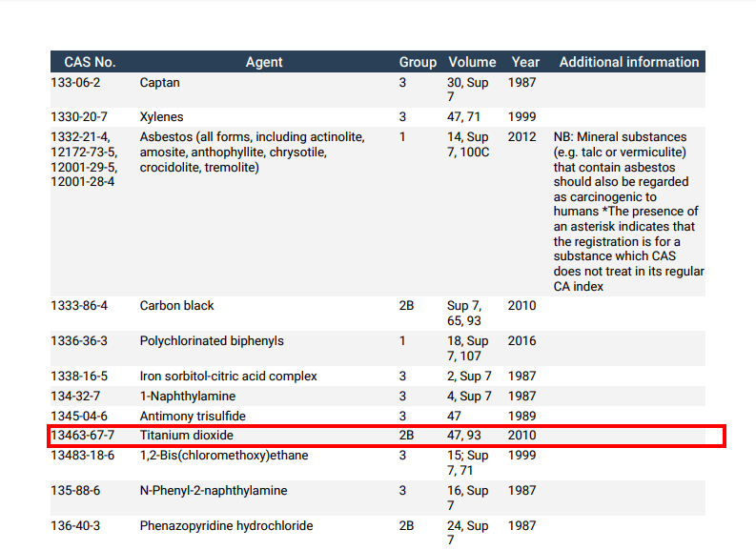Viewport: 756px width, 550px height.
Task: Click CAS number 12172-73-5
Action: (84, 152)
